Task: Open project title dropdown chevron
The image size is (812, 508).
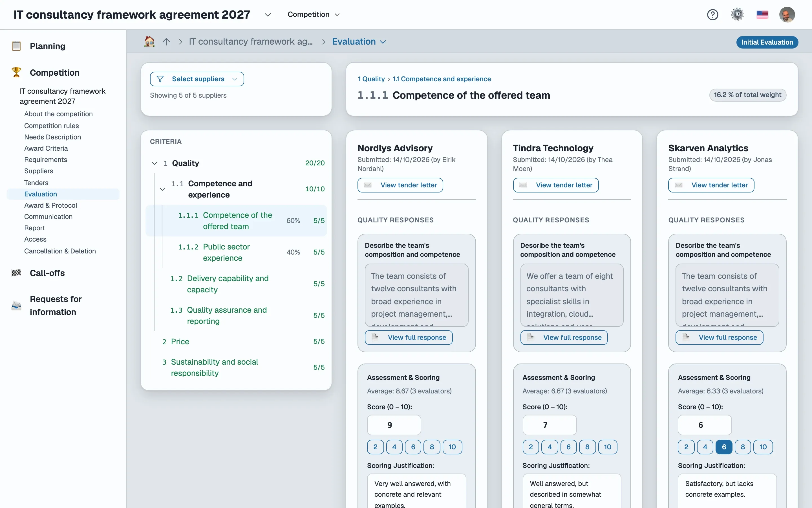Action: pos(267,15)
